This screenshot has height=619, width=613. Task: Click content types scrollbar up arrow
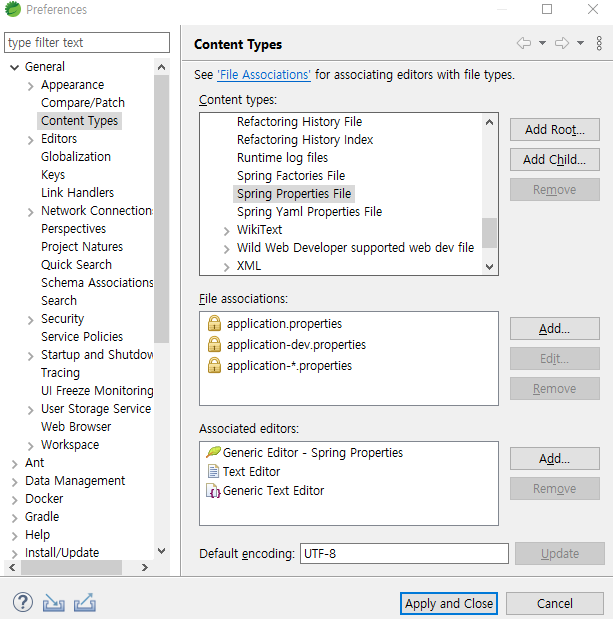tap(489, 122)
